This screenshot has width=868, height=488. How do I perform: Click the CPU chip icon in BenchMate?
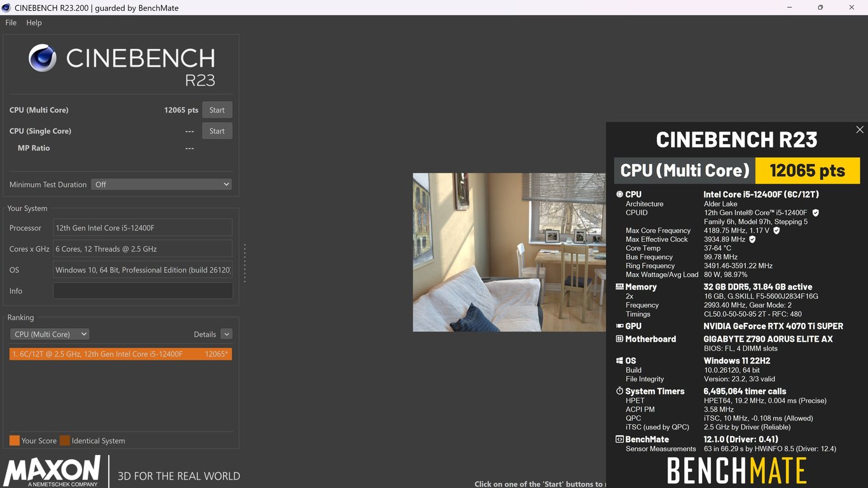pos(619,194)
